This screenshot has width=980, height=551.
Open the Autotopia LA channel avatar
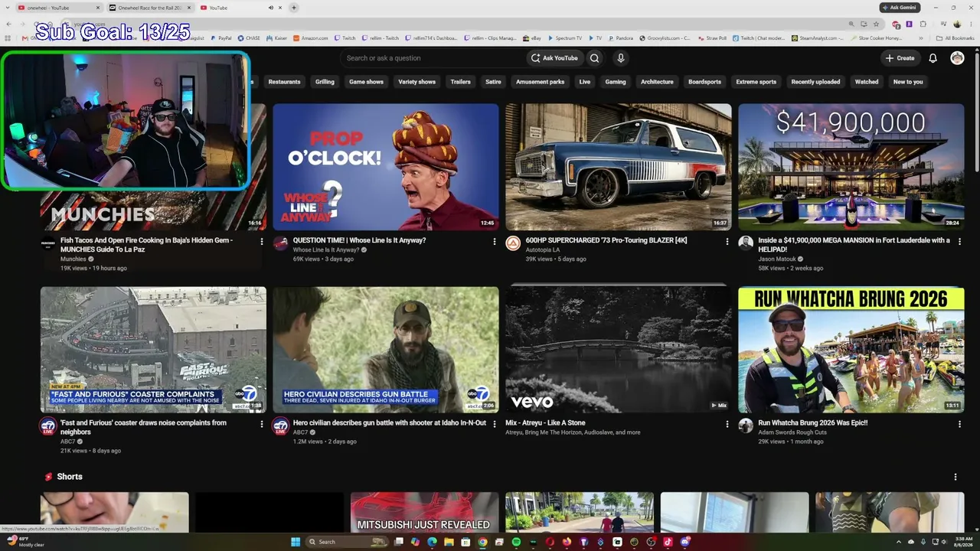513,243
